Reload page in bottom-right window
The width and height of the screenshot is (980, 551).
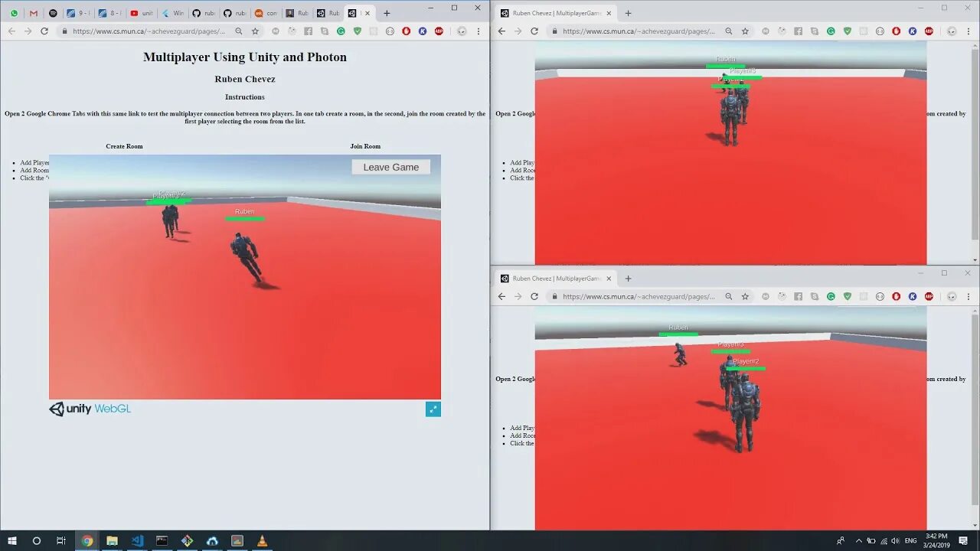(x=534, y=296)
